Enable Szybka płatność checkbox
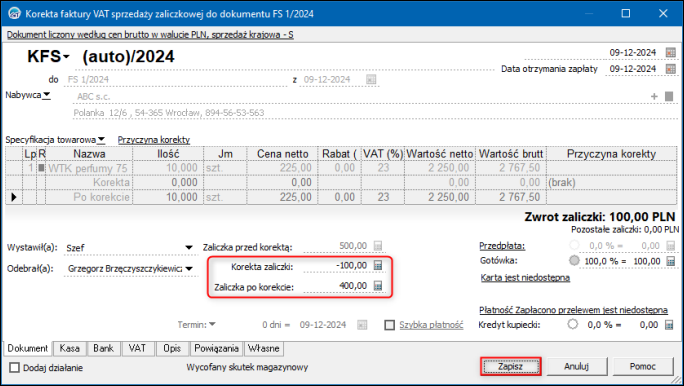 click(x=390, y=325)
